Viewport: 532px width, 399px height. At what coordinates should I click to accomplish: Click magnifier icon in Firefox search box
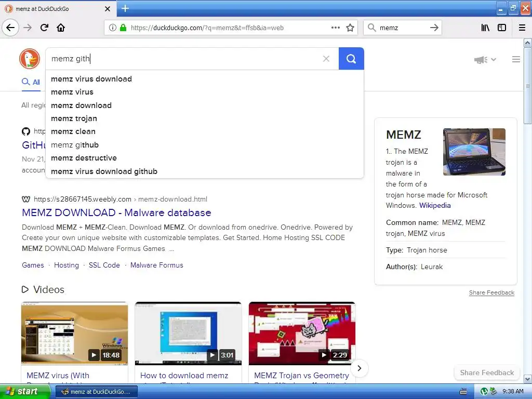(372, 28)
